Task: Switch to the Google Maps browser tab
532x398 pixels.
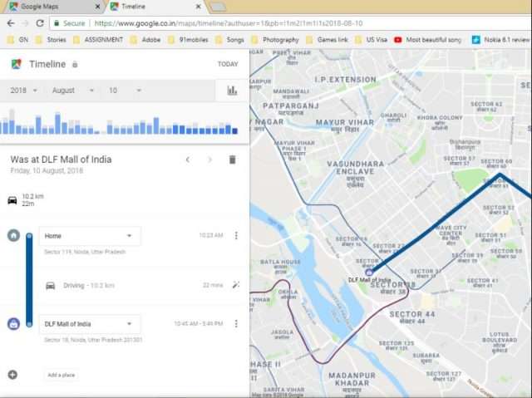Action: pyautogui.click(x=50, y=6)
